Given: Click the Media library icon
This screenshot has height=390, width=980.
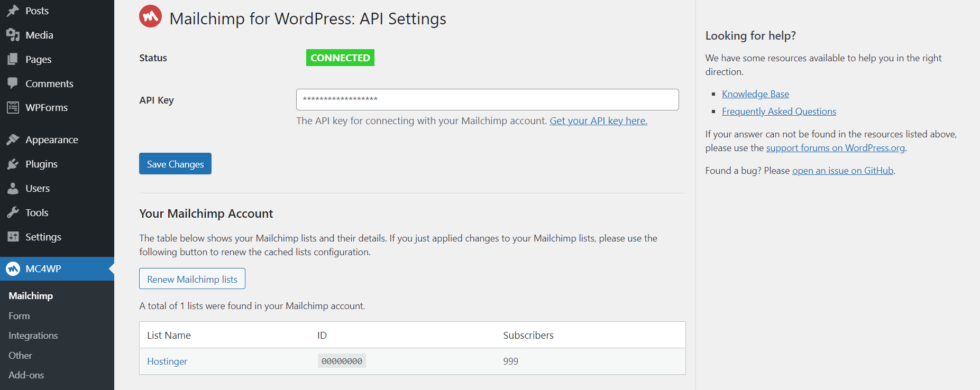Looking at the screenshot, I should (13, 35).
